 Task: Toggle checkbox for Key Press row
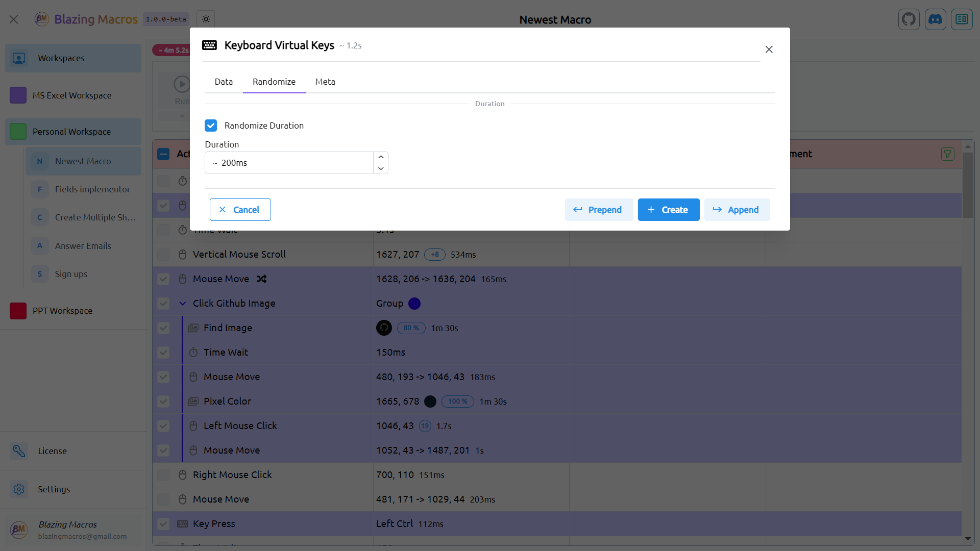[163, 524]
